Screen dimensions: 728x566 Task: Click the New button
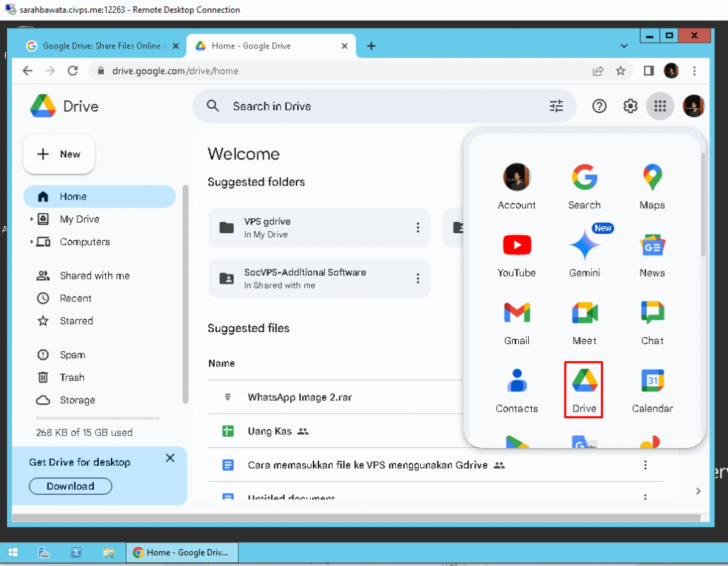click(x=59, y=154)
